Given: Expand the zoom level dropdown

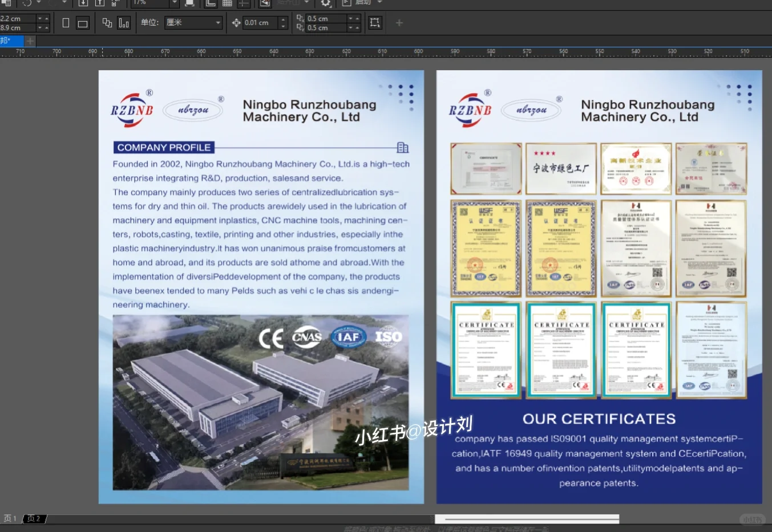Looking at the screenshot, I should point(174,3).
